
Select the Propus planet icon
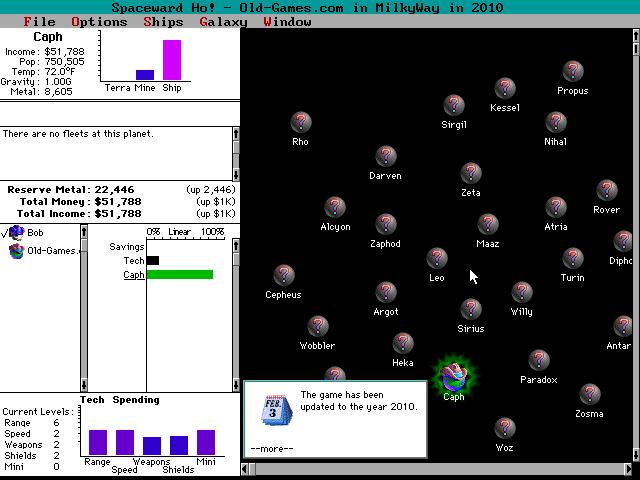pos(573,71)
